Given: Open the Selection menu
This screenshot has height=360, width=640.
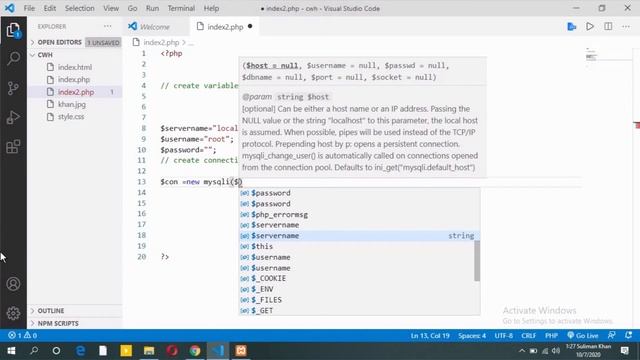Looking at the screenshot, I should coord(80,8).
